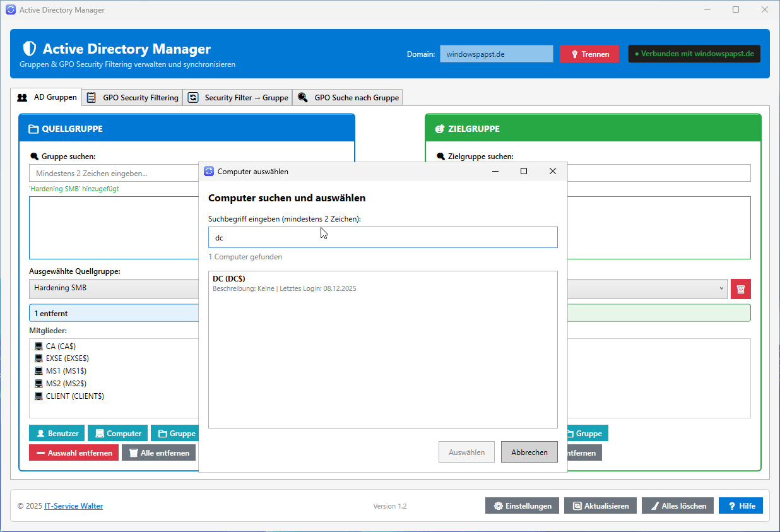Click the shield icon in the header
This screenshot has width=780, height=532.
click(29, 49)
